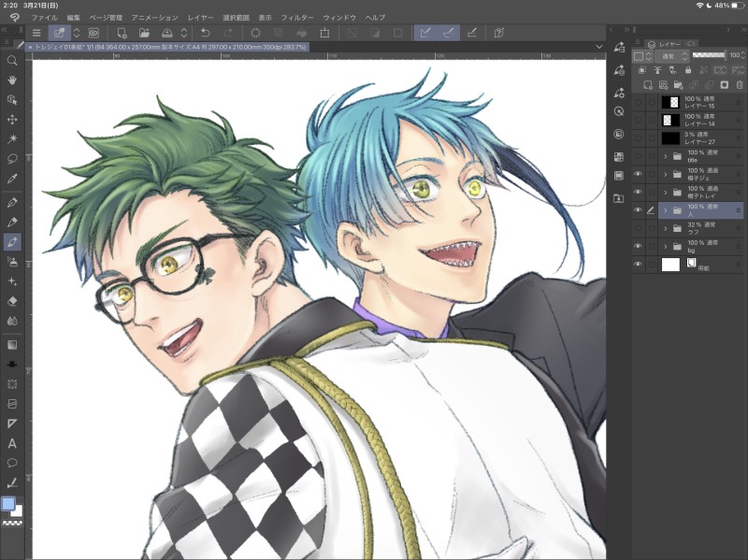This screenshot has height=560, width=748.
Task: Click the main blue color swatch
Action: point(8,504)
